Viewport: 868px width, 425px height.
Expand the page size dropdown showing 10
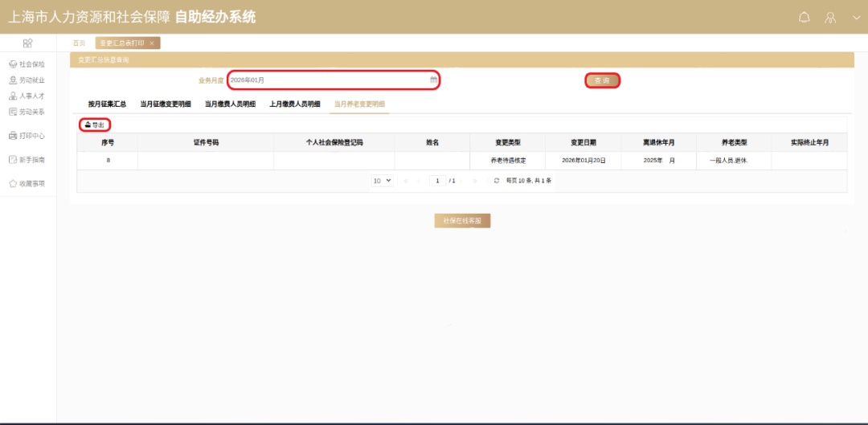(x=382, y=181)
